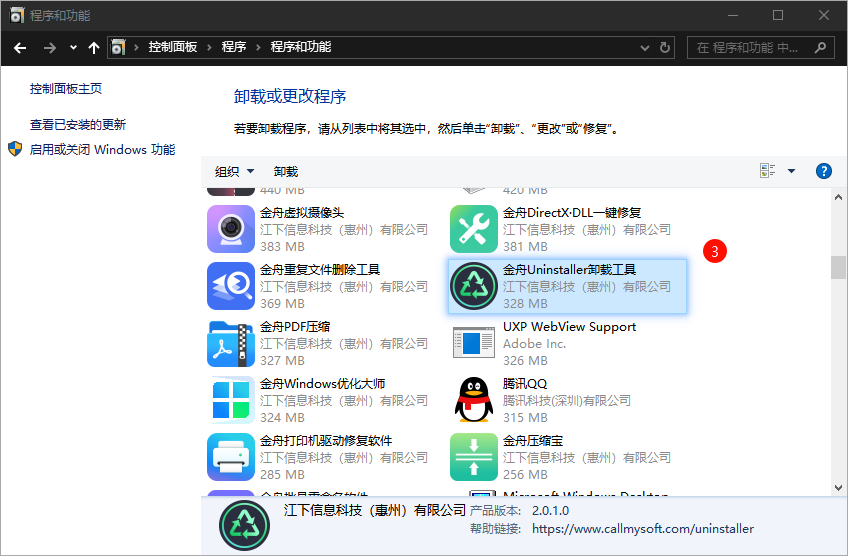Click the 金舟重复文件删除工具 icon
The width and height of the screenshot is (848, 556).
[231, 286]
